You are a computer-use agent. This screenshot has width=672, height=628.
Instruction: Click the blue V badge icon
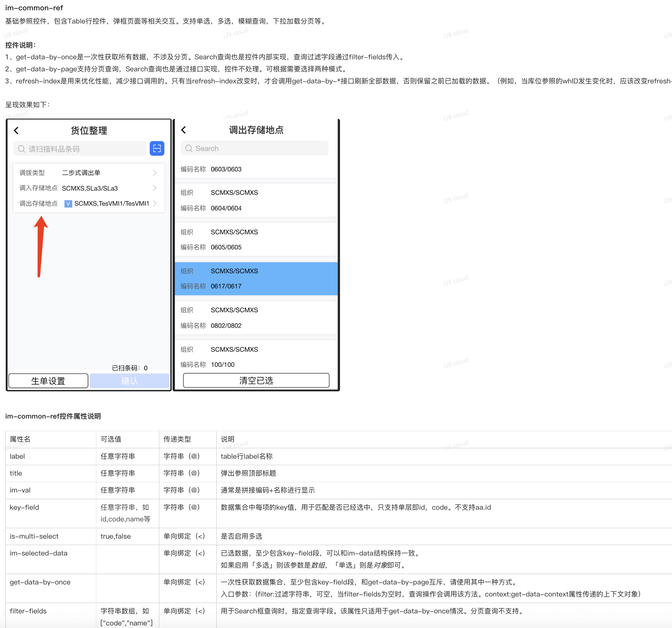pos(68,203)
